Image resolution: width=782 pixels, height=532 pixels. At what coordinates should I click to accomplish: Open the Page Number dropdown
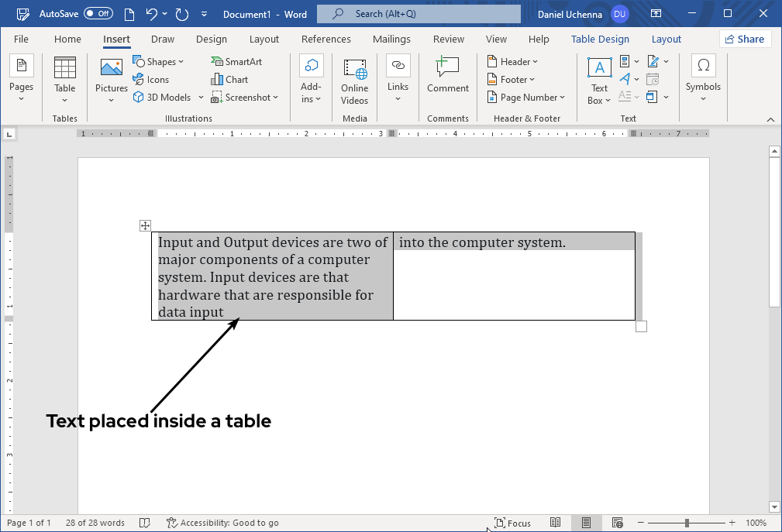526,97
